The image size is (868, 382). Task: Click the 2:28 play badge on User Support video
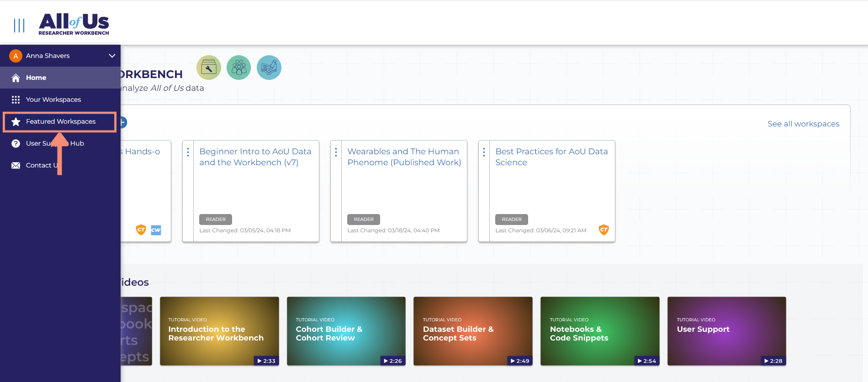[773, 361]
